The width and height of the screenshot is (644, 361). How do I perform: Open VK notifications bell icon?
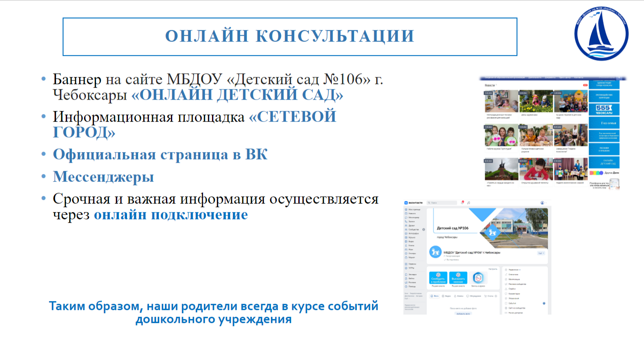462,203
